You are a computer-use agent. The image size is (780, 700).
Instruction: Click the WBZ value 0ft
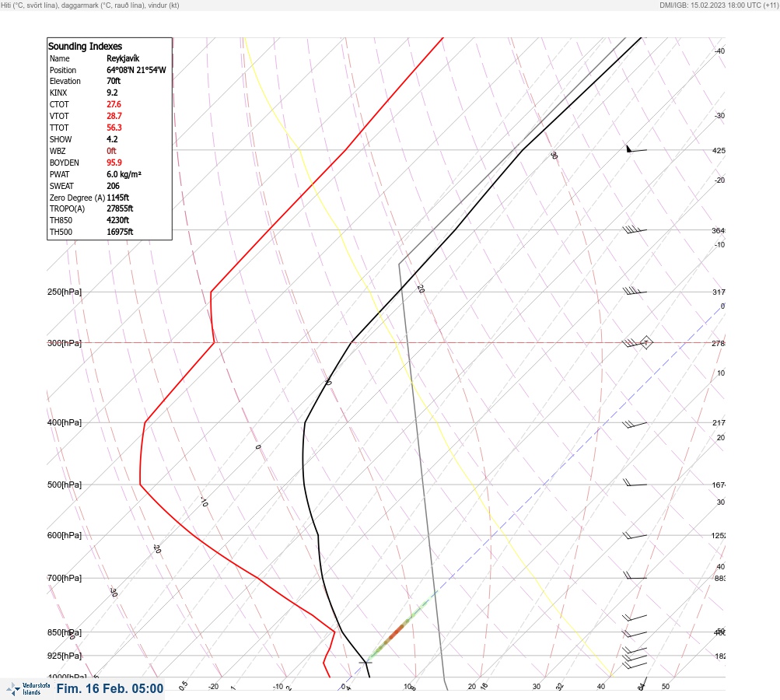111,151
